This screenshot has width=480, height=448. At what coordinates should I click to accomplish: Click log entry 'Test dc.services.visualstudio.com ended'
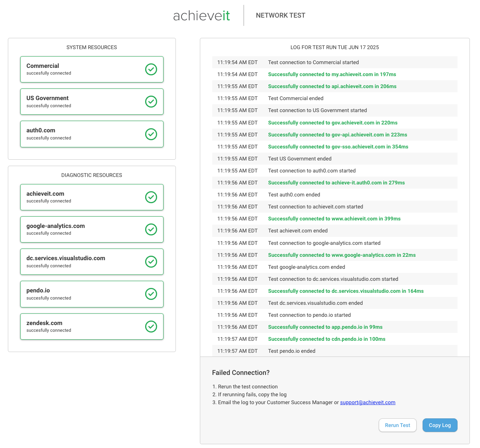pyautogui.click(x=335, y=303)
